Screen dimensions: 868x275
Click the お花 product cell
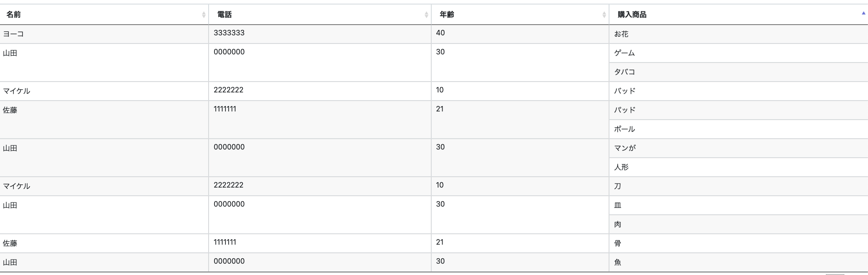pos(621,34)
